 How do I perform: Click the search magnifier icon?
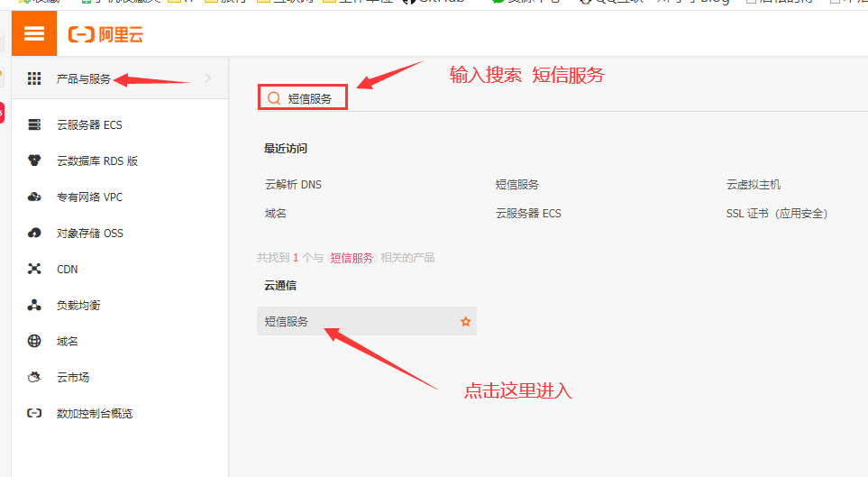click(x=273, y=98)
